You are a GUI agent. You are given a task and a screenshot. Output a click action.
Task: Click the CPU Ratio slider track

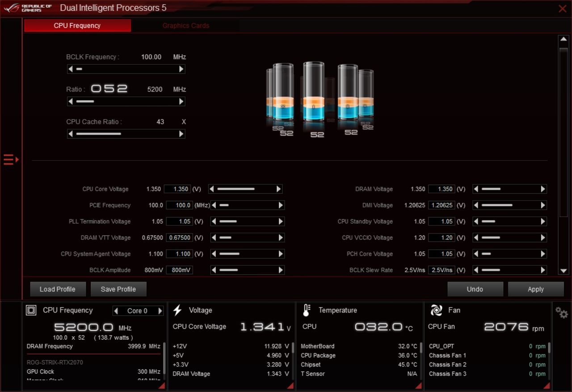(x=126, y=101)
